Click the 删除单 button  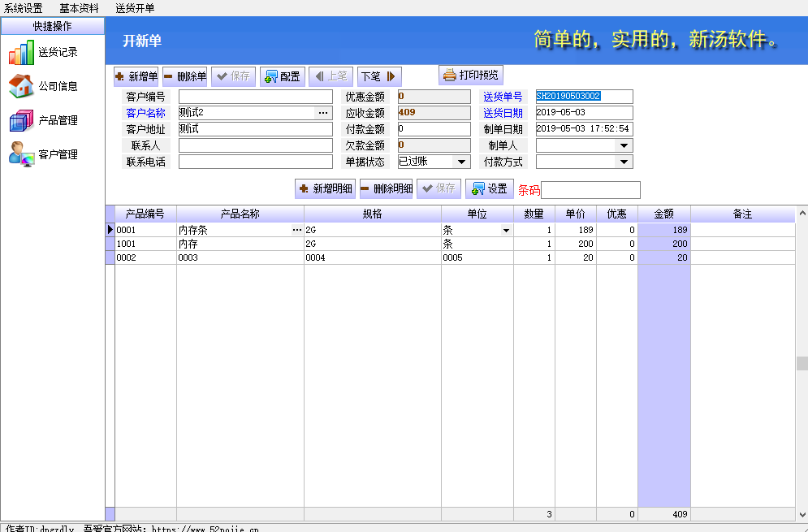pos(185,76)
